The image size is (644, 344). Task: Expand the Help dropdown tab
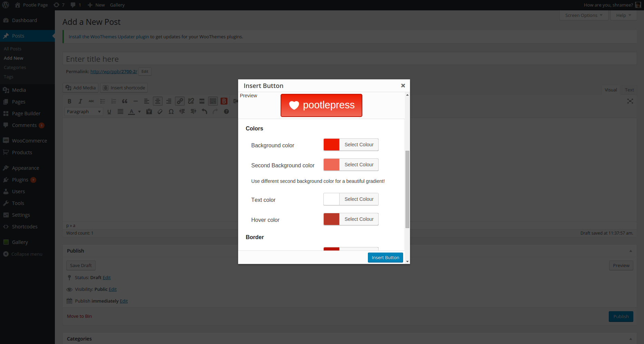point(624,15)
